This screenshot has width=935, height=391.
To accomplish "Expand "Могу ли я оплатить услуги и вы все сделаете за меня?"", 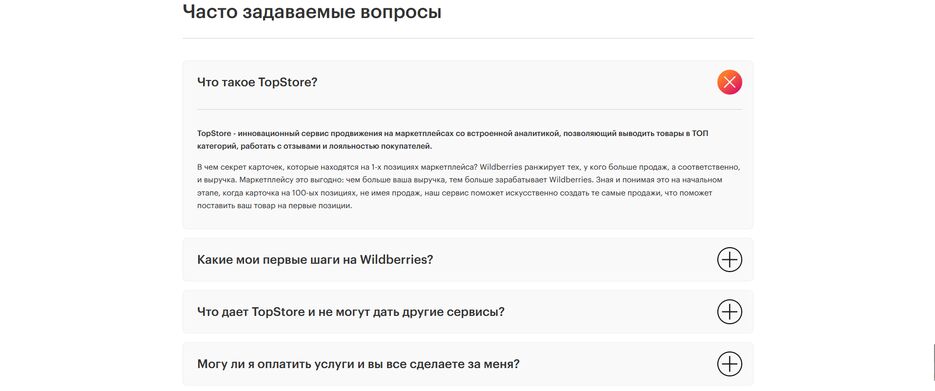I will (358, 364).
